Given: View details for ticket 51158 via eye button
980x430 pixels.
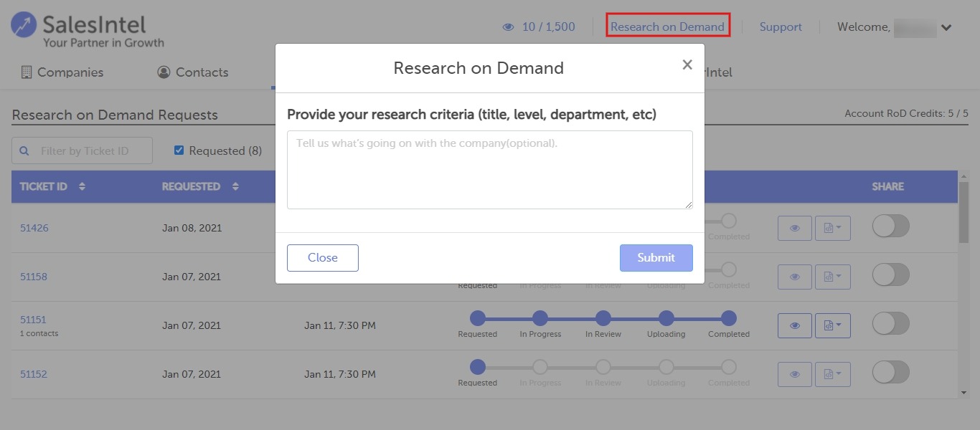Looking at the screenshot, I should click(795, 277).
